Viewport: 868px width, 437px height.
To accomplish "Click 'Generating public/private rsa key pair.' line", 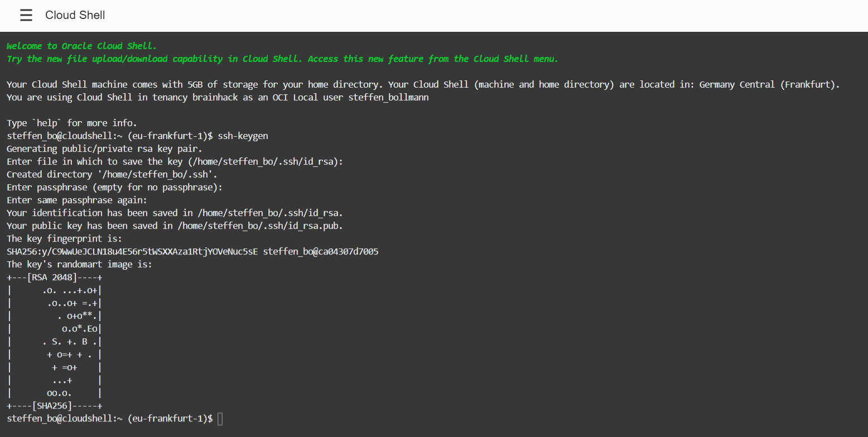I will (105, 148).
